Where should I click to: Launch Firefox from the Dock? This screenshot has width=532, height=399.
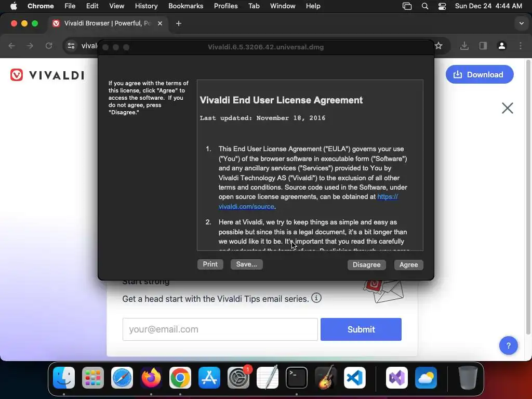[x=151, y=378]
